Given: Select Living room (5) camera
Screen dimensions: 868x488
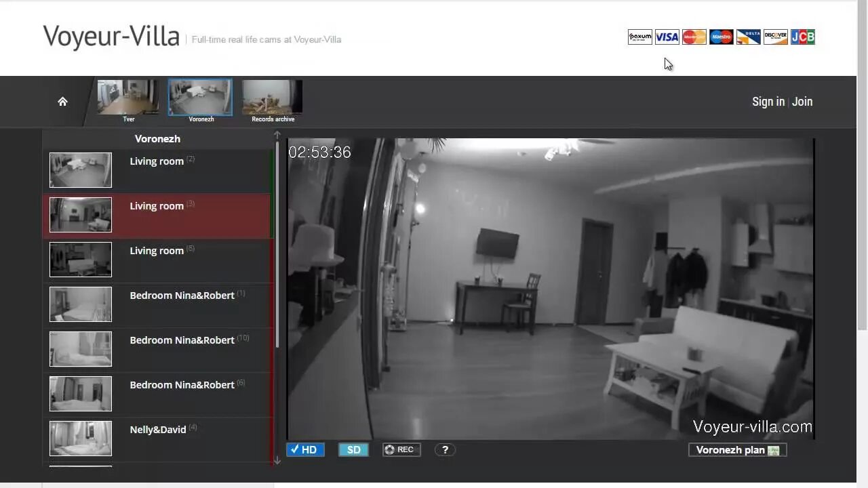Looking at the screenshot, I should pyautogui.click(x=157, y=260).
